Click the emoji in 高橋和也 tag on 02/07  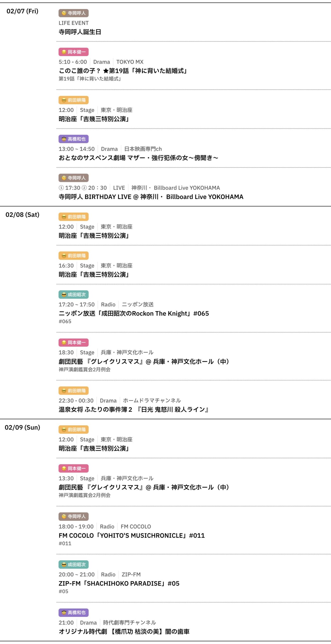point(64,139)
